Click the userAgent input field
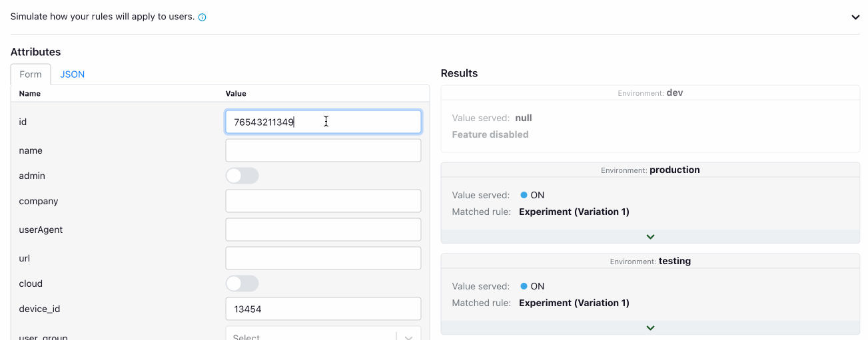This screenshot has height=340, width=868. coord(323,230)
